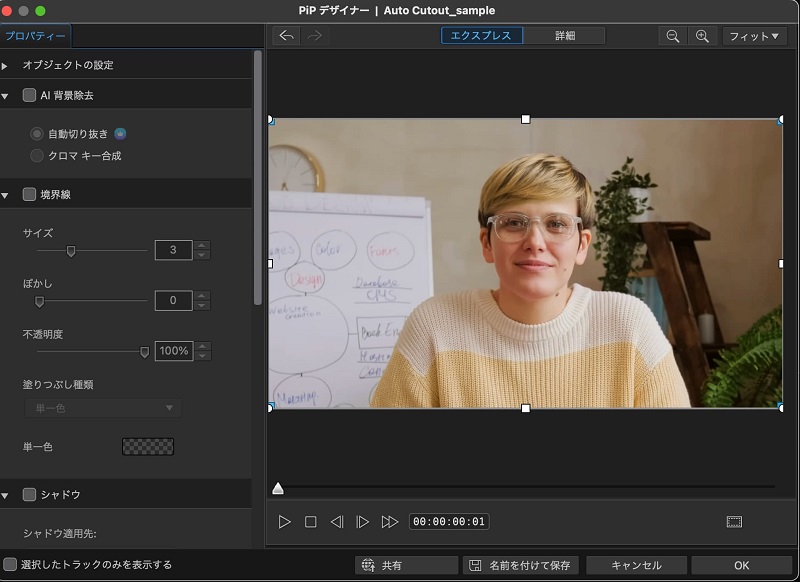Select the Play button to preview video

pos(286,521)
